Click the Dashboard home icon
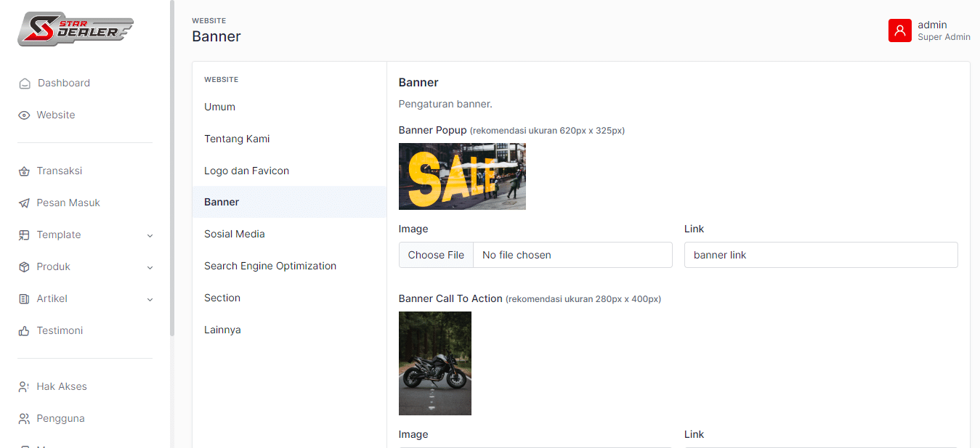 pos(25,84)
